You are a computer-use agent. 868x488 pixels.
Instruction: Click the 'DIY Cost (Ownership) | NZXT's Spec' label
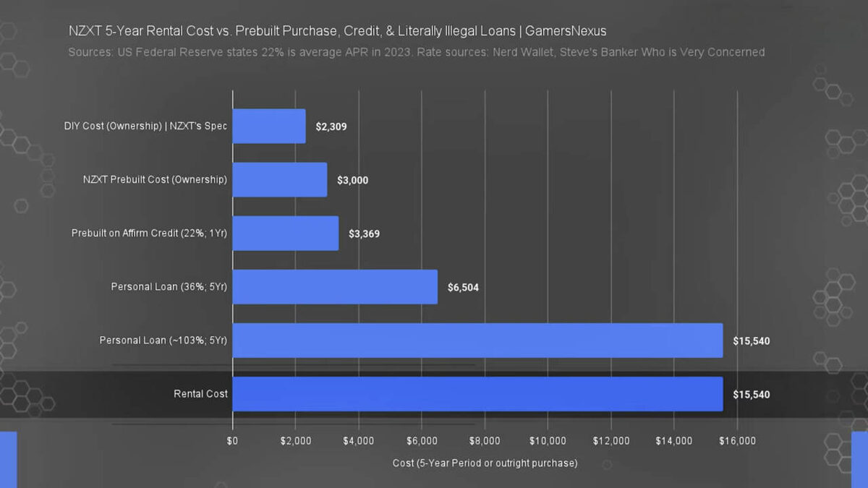tap(145, 127)
